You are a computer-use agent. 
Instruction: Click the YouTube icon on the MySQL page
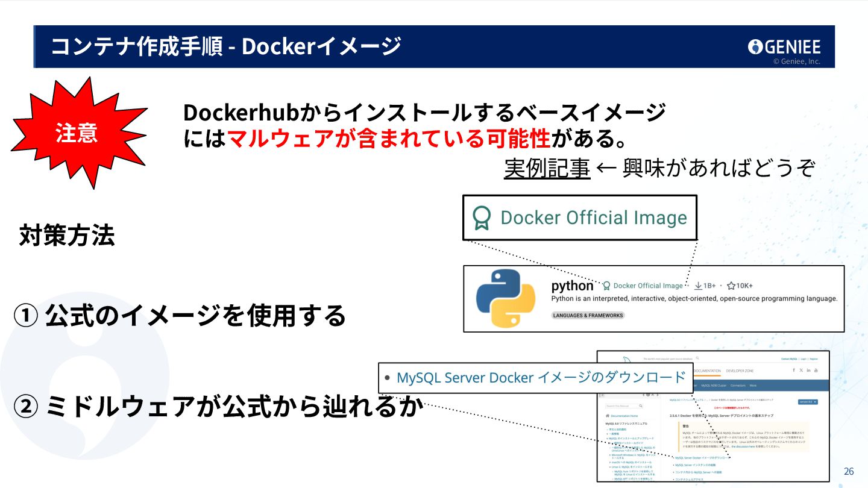coord(816,370)
